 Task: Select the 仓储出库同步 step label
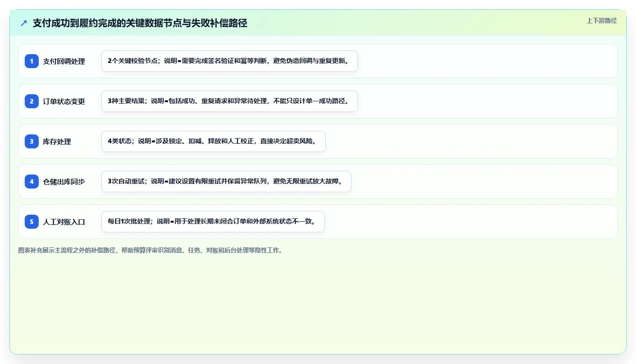point(64,182)
